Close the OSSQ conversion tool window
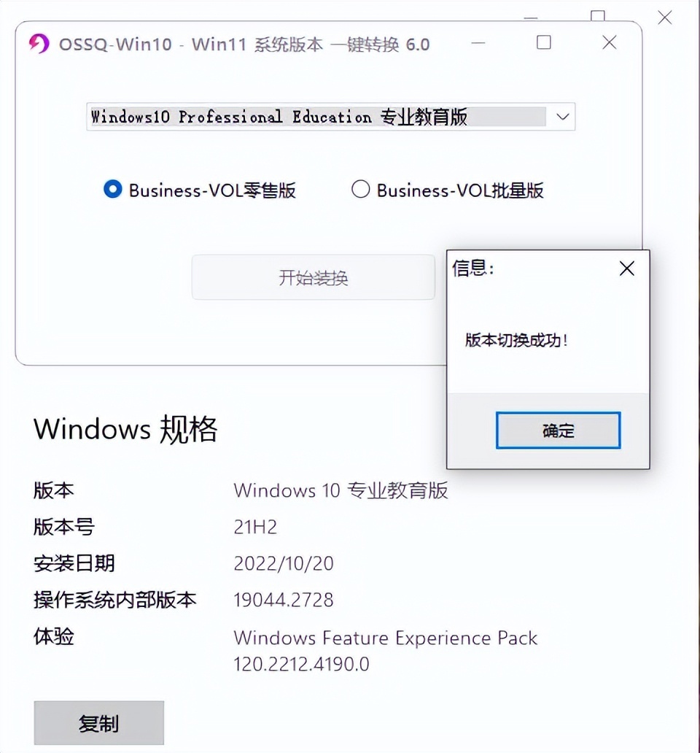700x753 pixels. (610, 42)
